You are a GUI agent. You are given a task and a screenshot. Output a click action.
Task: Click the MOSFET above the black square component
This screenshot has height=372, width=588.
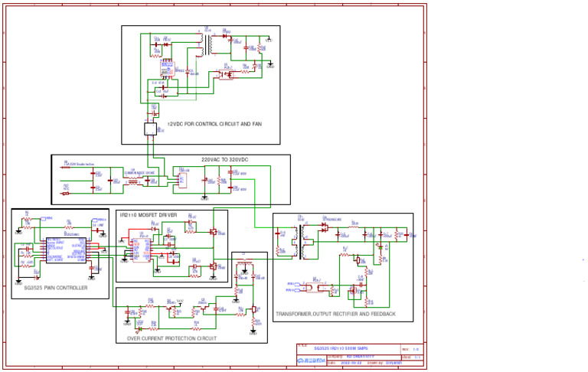point(155,112)
